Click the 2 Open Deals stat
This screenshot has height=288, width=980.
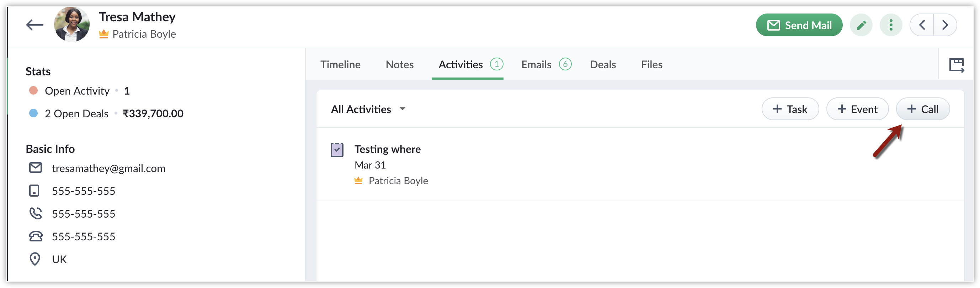point(76,114)
